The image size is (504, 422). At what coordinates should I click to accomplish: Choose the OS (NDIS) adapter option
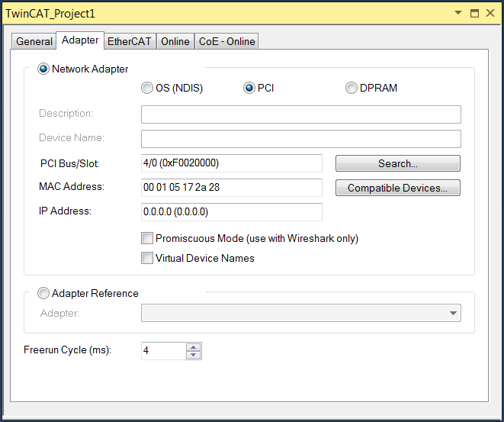147,88
